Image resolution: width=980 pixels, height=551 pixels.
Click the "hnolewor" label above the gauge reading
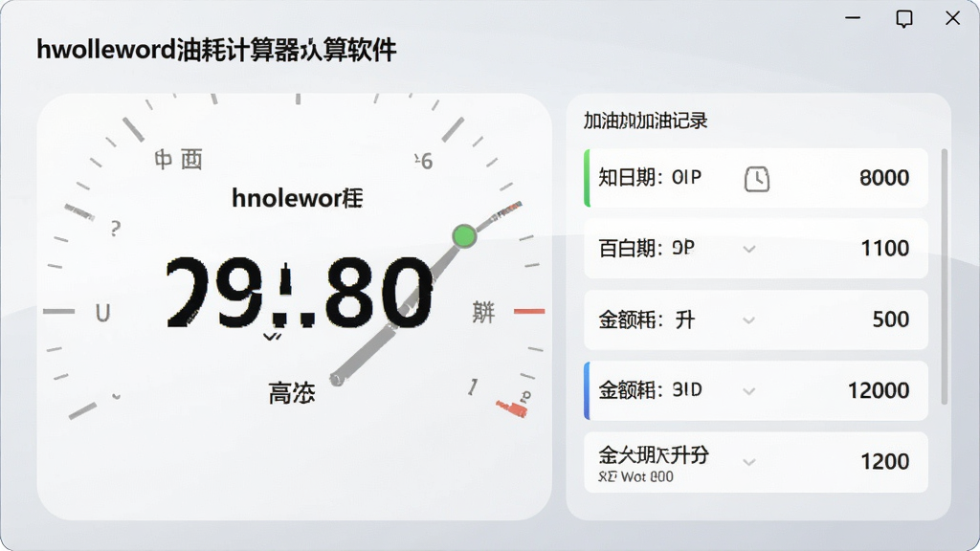(x=297, y=199)
